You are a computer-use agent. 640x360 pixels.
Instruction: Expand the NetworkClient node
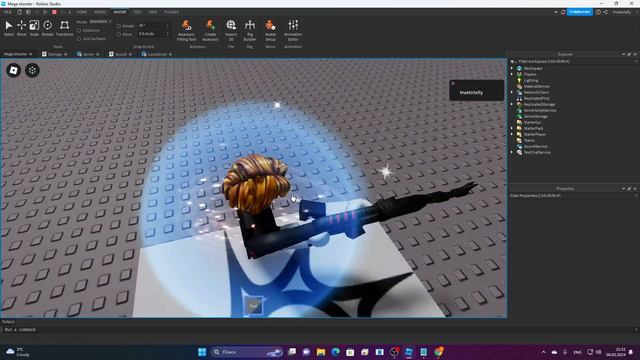click(512, 92)
